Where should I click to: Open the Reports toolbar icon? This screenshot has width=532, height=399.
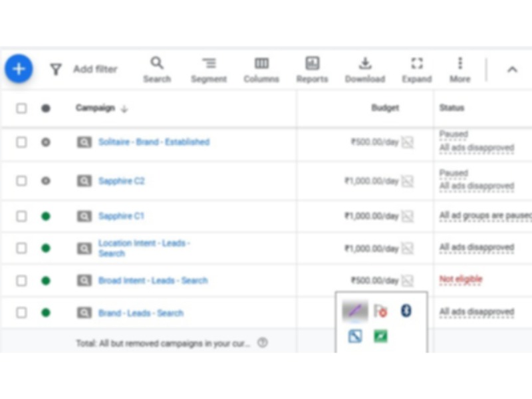click(312, 63)
